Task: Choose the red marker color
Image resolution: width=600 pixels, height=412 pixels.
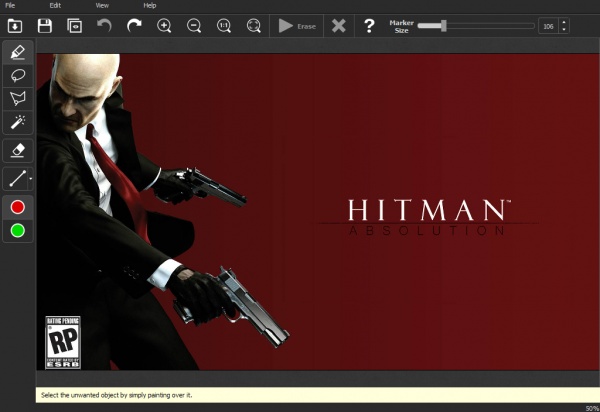Action: pos(18,207)
